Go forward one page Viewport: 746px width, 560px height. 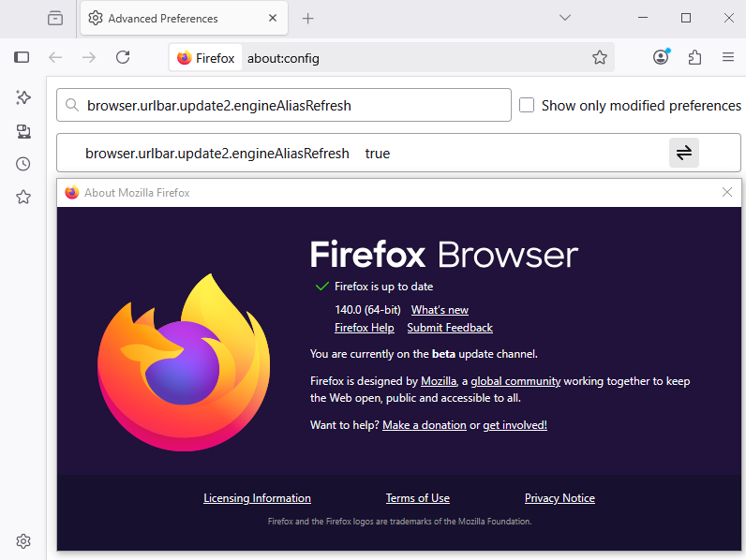pyautogui.click(x=89, y=57)
